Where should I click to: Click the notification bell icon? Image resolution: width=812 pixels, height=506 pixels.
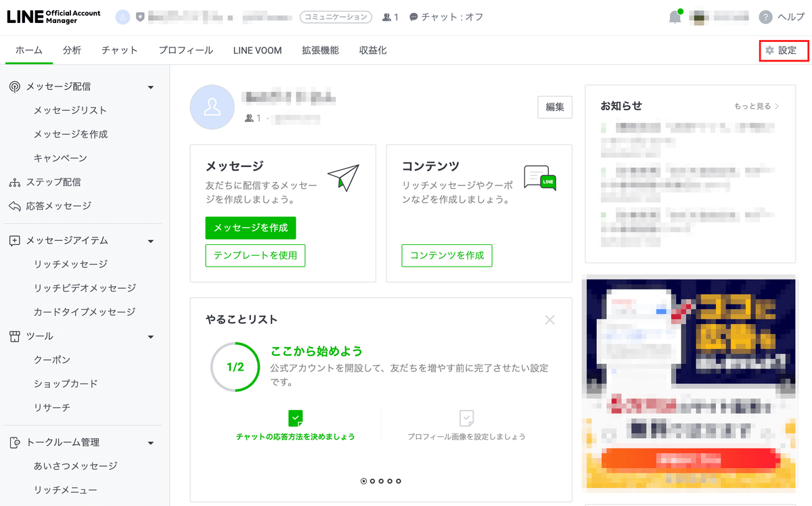tap(674, 16)
